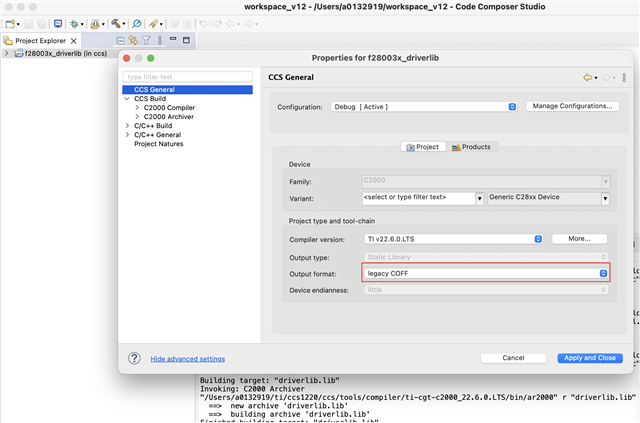Click the Save All toolbar icon

click(x=42, y=24)
